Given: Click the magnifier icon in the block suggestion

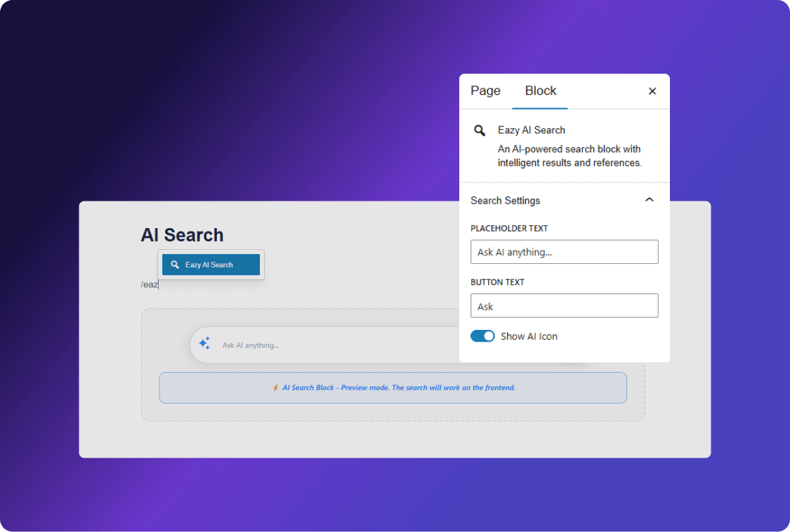Looking at the screenshot, I should click(x=176, y=265).
